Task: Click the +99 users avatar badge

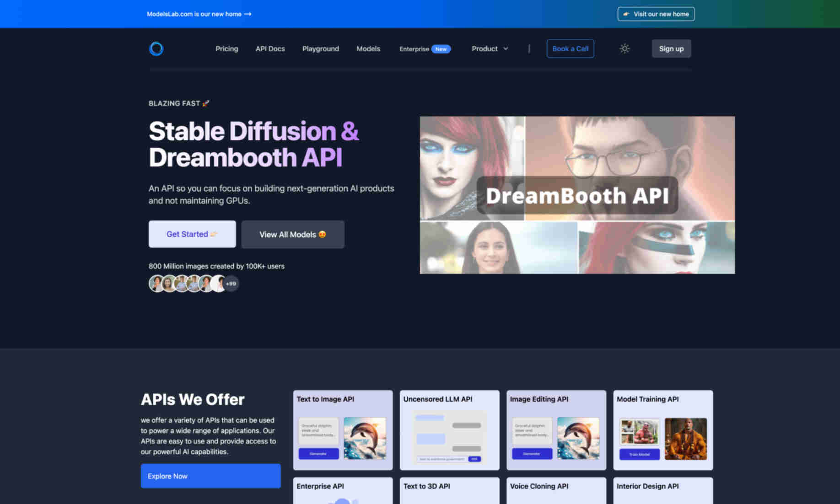Action: pyautogui.click(x=231, y=284)
